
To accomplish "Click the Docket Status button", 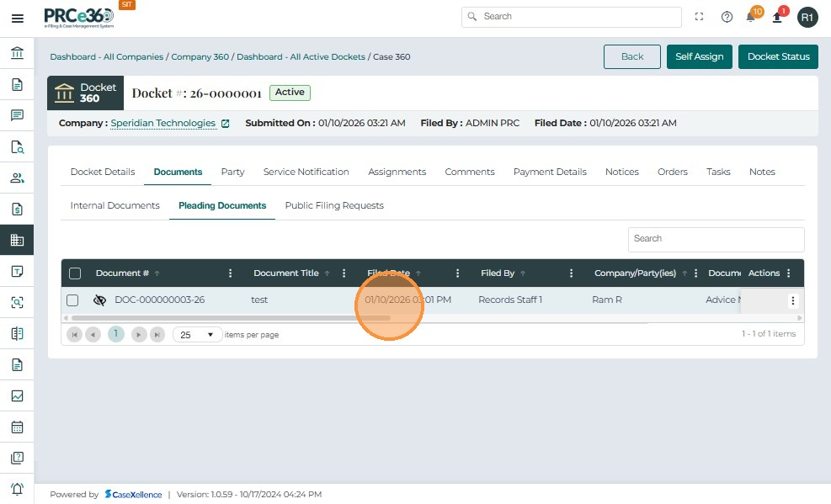I will (779, 56).
